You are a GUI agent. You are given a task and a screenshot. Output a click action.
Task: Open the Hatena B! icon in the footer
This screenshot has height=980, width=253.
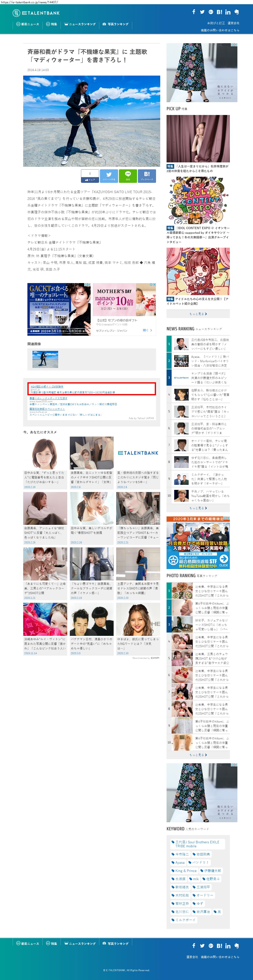219,946
